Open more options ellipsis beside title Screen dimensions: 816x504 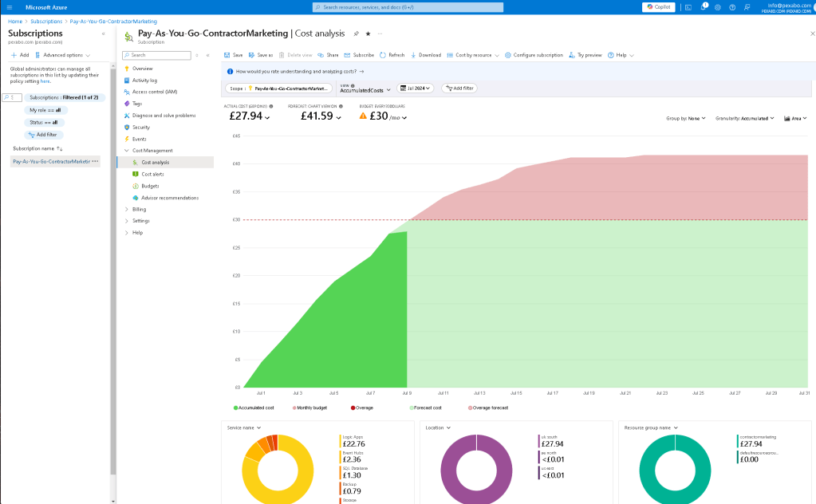pyautogui.click(x=380, y=33)
